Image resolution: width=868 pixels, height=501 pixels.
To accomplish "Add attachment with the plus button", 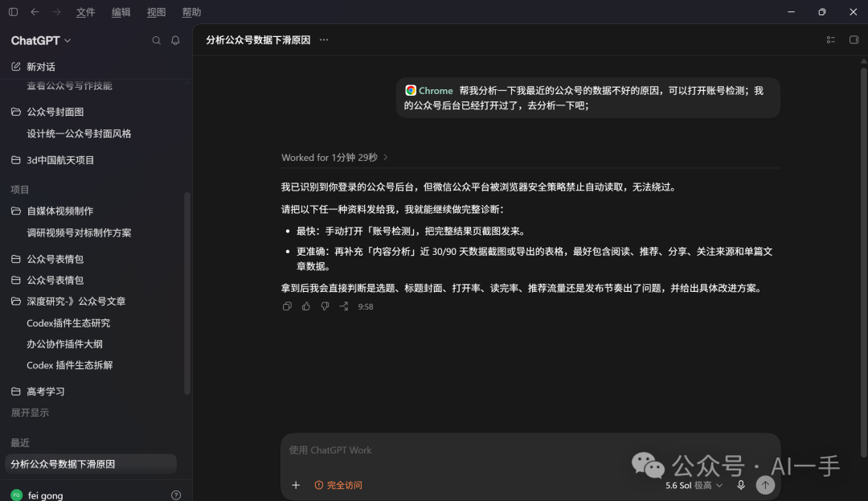I will point(296,485).
